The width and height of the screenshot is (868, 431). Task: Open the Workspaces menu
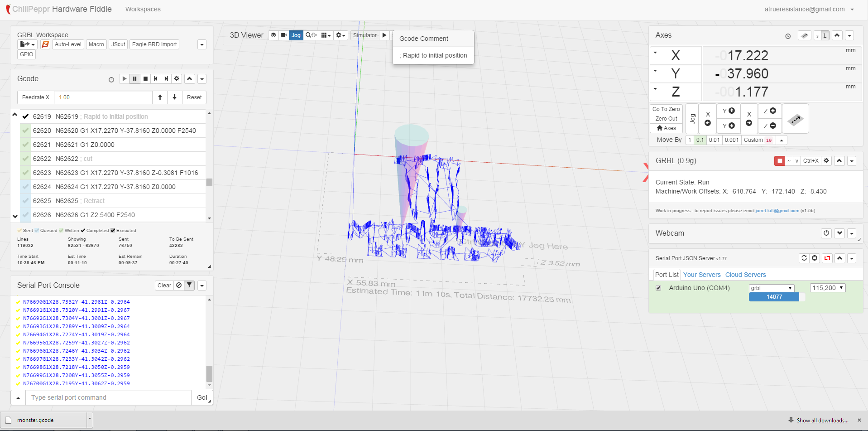click(x=143, y=9)
